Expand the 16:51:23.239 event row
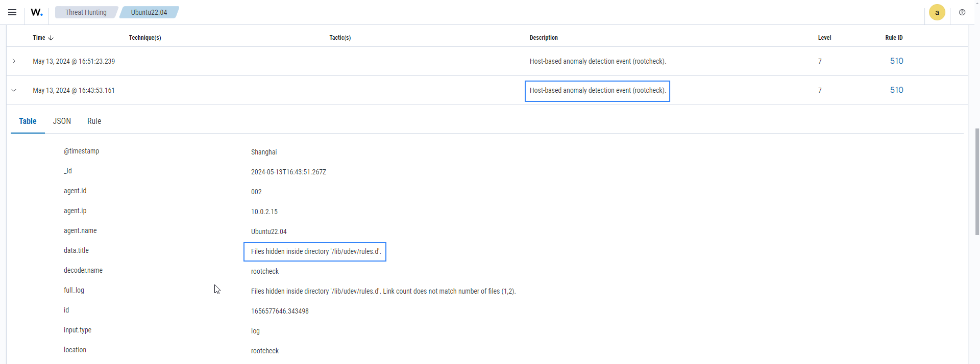Viewport: 980px width, 364px height. [x=14, y=61]
